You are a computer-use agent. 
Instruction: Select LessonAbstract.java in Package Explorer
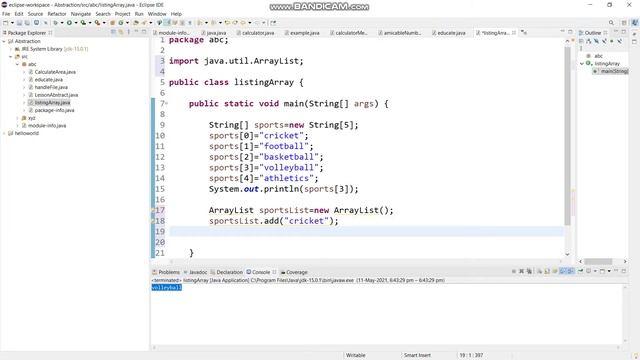pyautogui.click(x=56, y=95)
